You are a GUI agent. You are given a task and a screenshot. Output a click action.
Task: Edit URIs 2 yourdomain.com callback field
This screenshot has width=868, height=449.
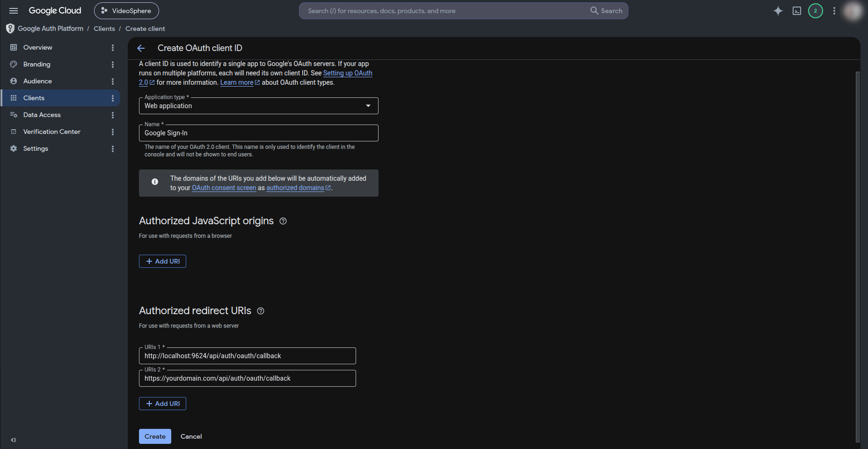[247, 378]
